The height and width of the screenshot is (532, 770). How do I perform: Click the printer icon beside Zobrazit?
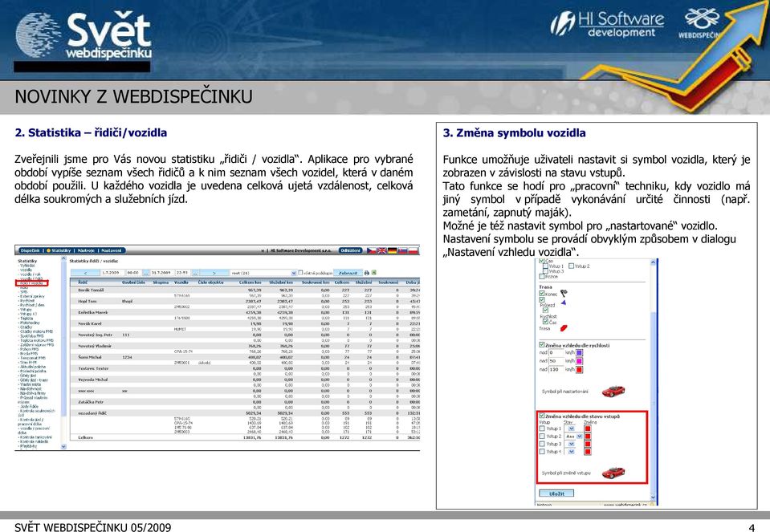(366, 273)
